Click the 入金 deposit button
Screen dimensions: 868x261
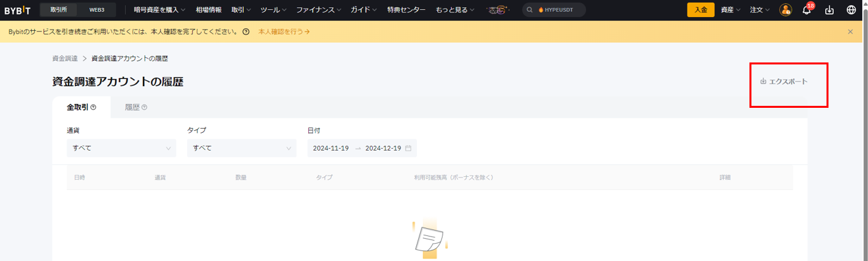(x=701, y=10)
